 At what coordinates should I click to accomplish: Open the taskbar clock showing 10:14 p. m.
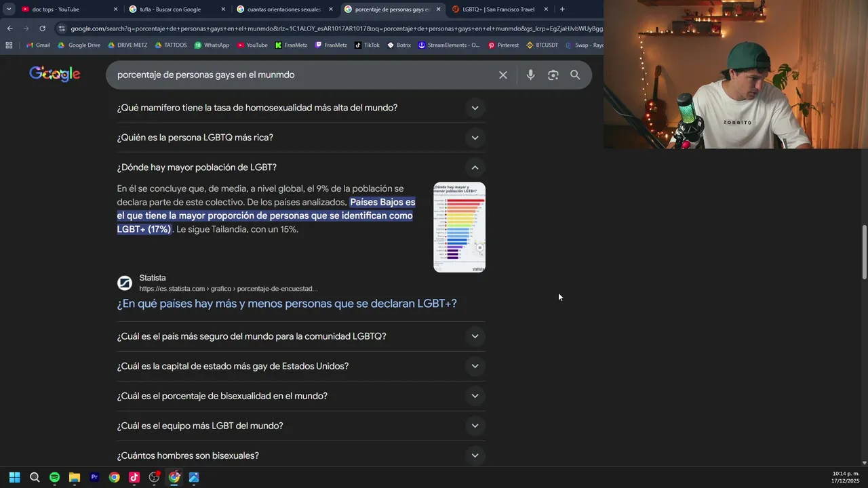click(x=846, y=477)
